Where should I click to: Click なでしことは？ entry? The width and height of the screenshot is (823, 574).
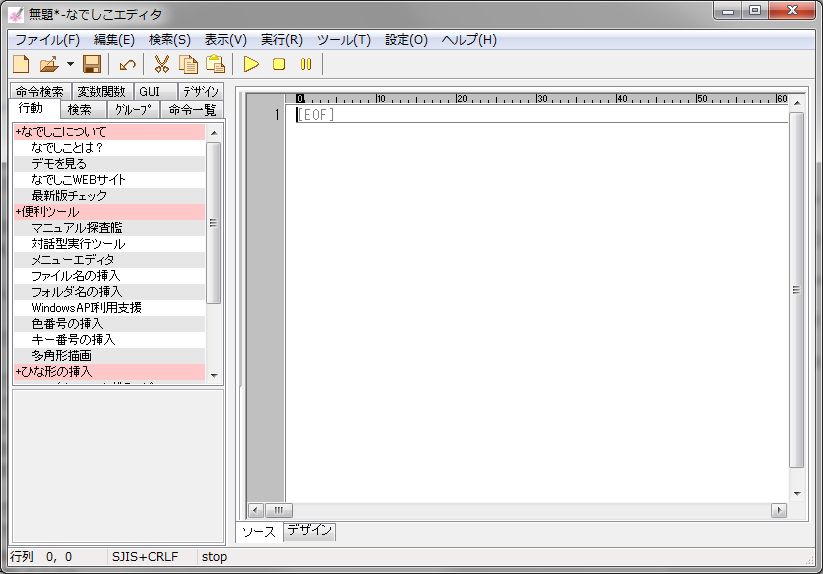pyautogui.click(x=109, y=147)
